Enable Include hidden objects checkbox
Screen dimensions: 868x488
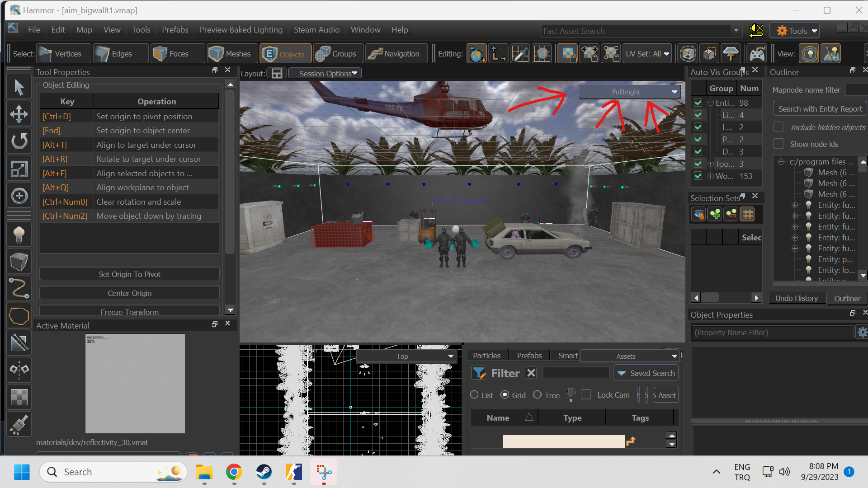[x=778, y=127]
